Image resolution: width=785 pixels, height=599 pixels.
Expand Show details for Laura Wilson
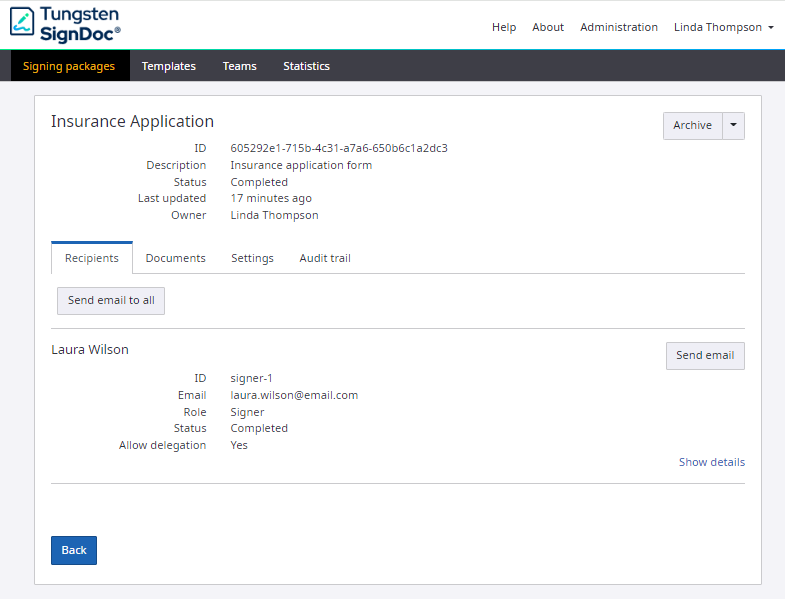point(711,462)
